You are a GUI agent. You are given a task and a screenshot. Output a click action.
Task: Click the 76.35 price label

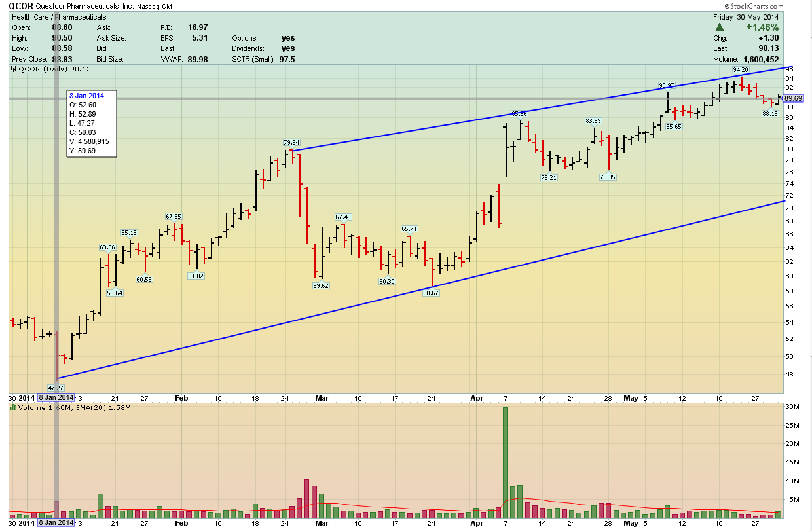tap(608, 177)
